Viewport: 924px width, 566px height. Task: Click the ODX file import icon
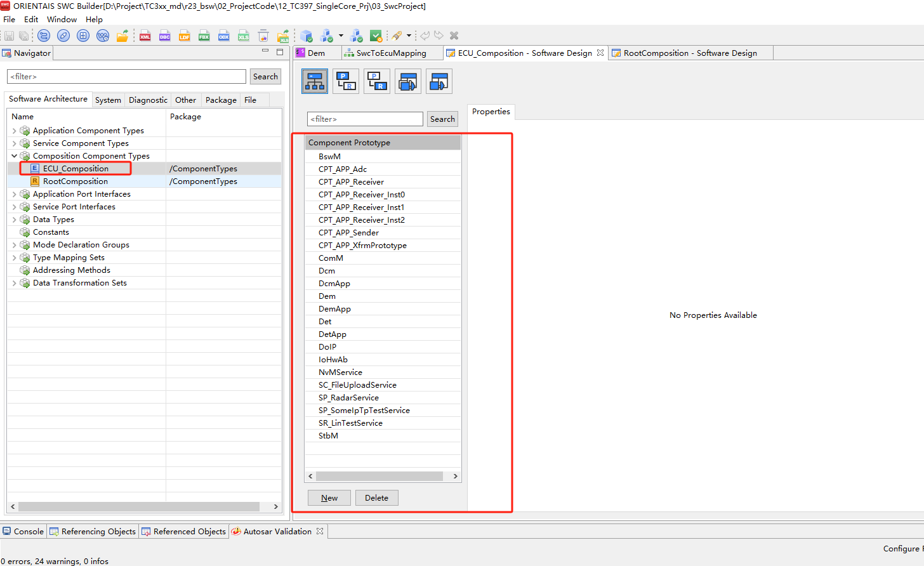[224, 36]
